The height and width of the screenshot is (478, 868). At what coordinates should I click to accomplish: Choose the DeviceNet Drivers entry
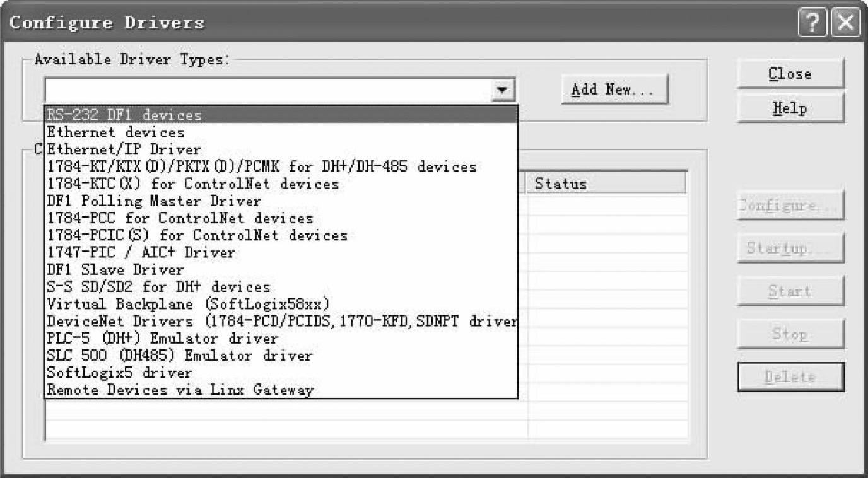281,321
